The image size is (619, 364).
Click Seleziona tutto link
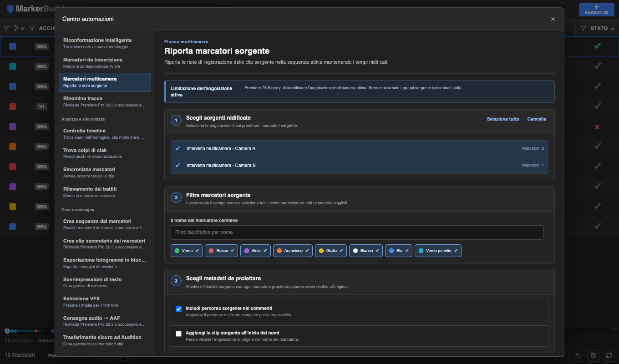pyautogui.click(x=503, y=119)
